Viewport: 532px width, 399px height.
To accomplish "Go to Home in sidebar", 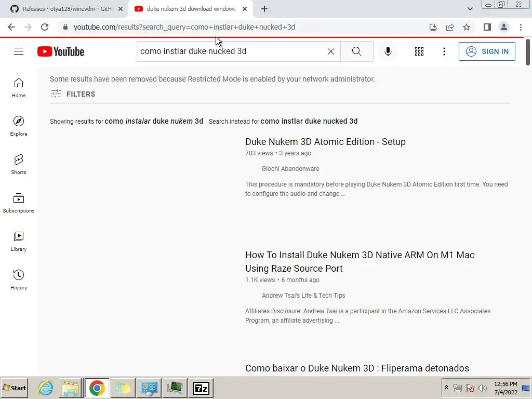I will 19,87.
